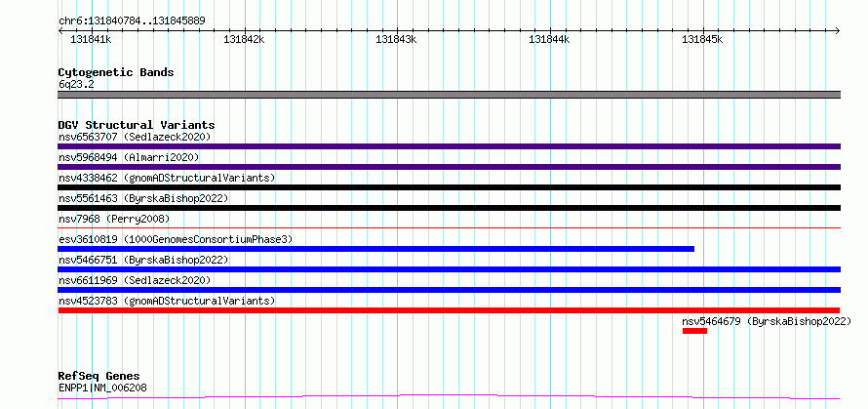Select the purple nsv5968494 variant bar
The height and width of the screenshot is (409, 868).
pyautogui.click(x=449, y=167)
